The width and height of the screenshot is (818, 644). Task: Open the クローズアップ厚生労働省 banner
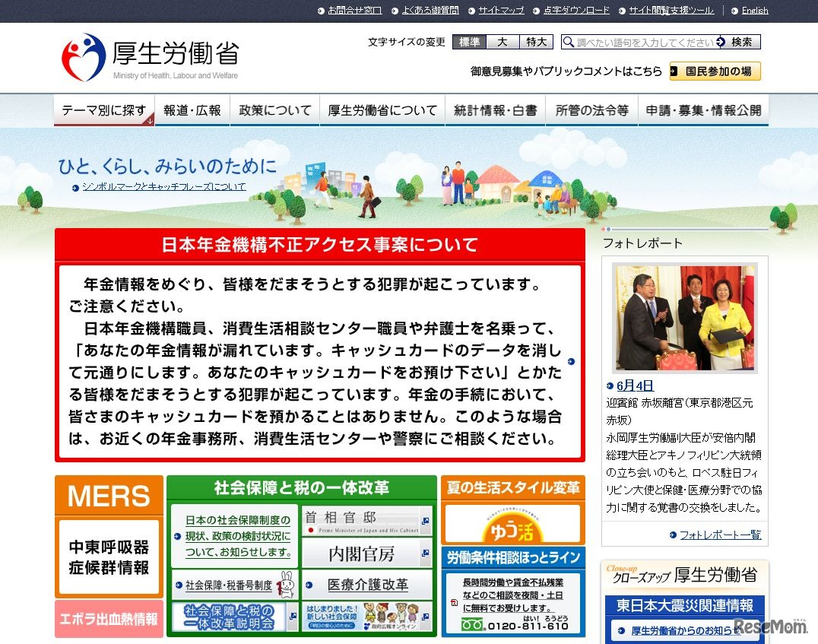(x=684, y=575)
